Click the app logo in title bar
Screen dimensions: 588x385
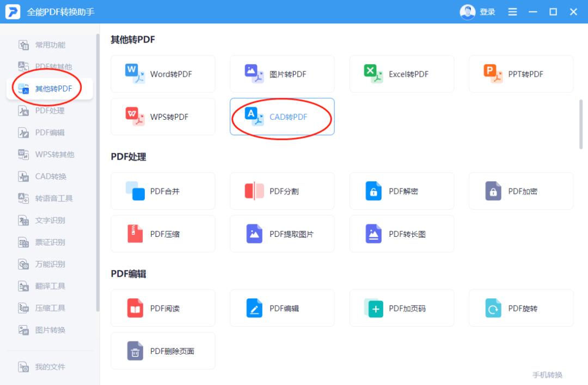[x=13, y=11]
